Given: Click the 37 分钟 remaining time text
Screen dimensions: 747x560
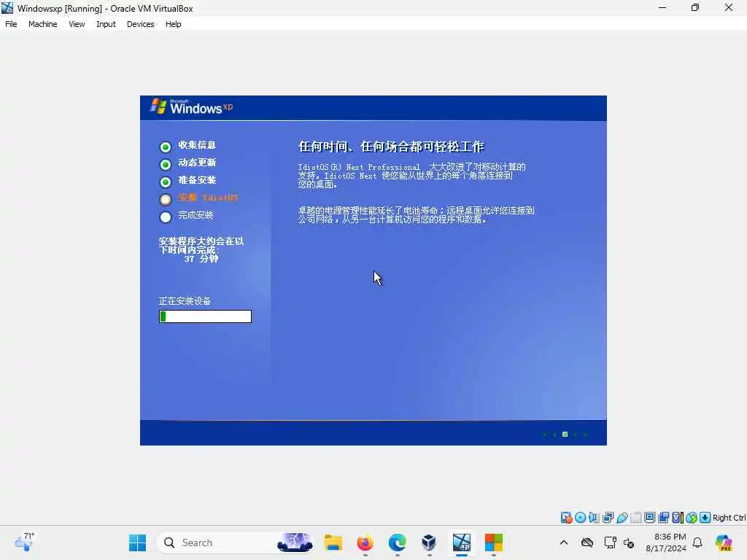Looking at the screenshot, I should 201,259.
